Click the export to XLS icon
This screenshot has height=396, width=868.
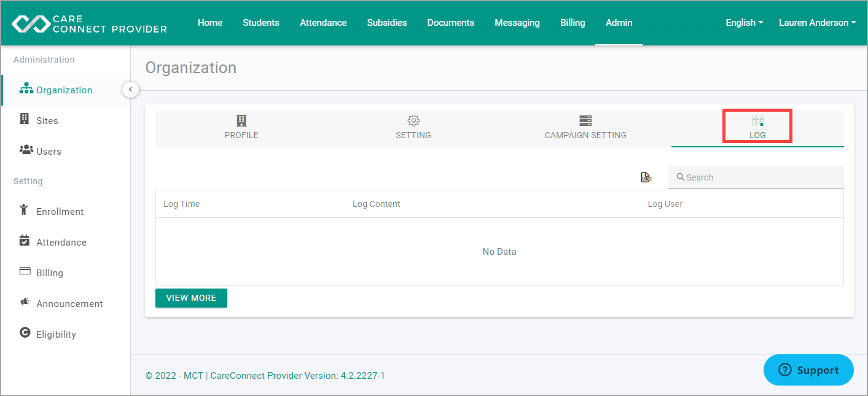[x=646, y=177]
